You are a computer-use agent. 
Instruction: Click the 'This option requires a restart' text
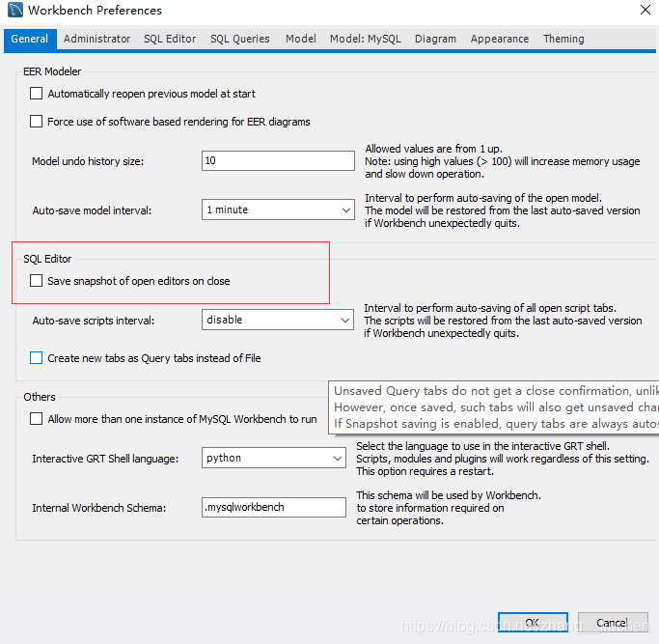[425, 471]
